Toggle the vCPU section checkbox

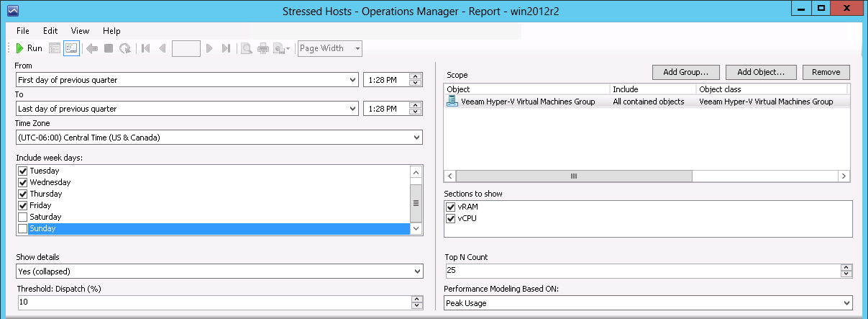click(451, 218)
